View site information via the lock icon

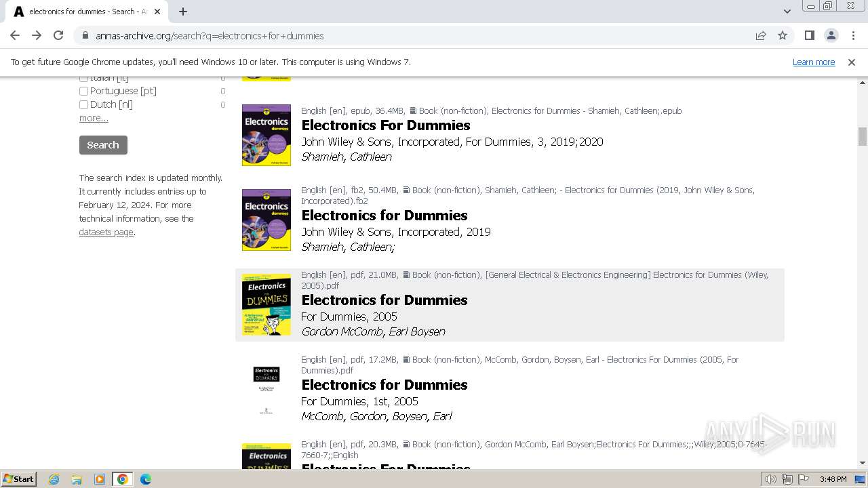pyautogui.click(x=85, y=35)
